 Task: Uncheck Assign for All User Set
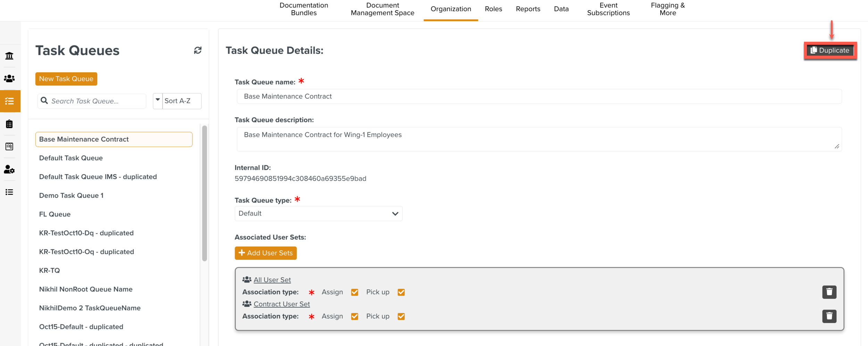pos(354,292)
